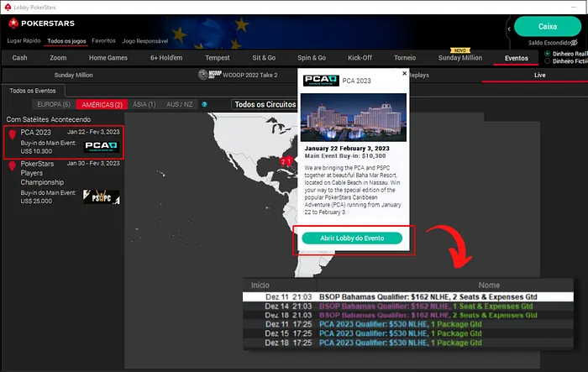Click the Baha Mar resort photo
Image resolution: width=588 pixels, height=372 pixels.
[x=354, y=118]
